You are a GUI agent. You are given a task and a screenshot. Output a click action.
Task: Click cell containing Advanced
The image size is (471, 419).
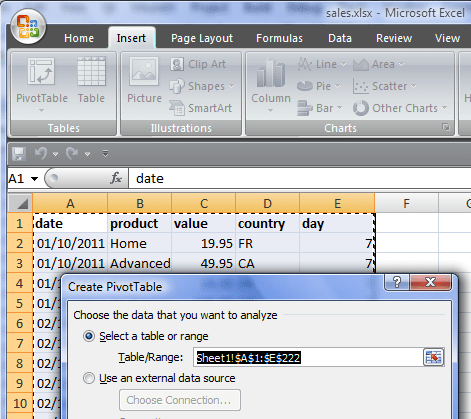[x=139, y=263]
